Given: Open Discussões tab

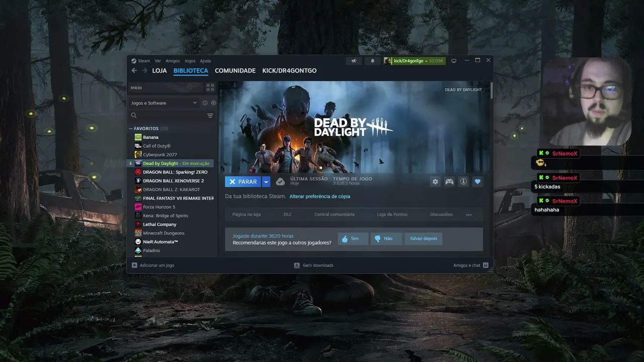Looking at the screenshot, I should point(441,215).
